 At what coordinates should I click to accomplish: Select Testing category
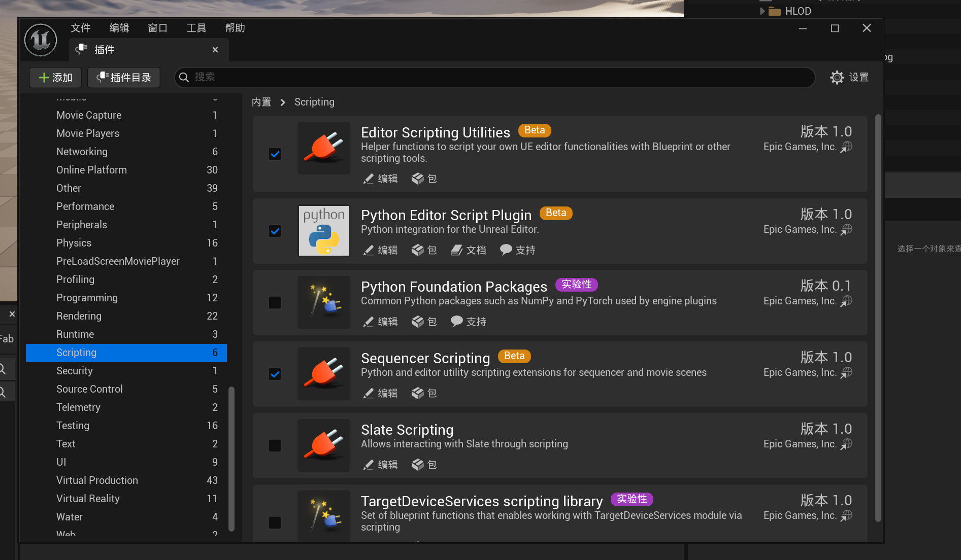pos(126,426)
